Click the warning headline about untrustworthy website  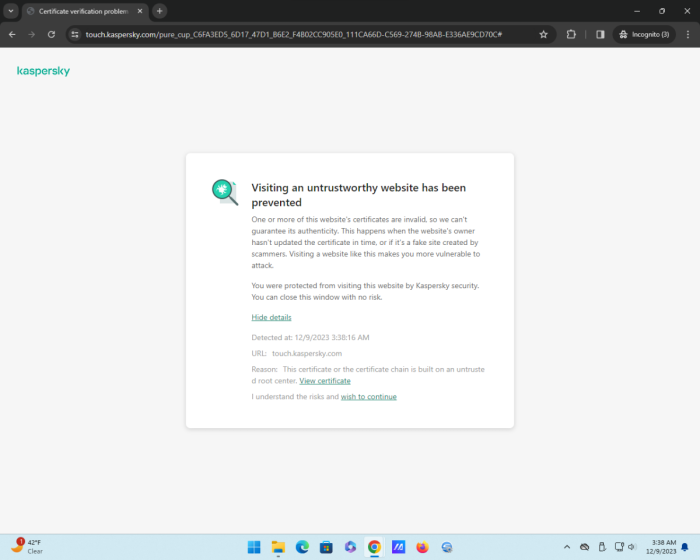(x=358, y=195)
